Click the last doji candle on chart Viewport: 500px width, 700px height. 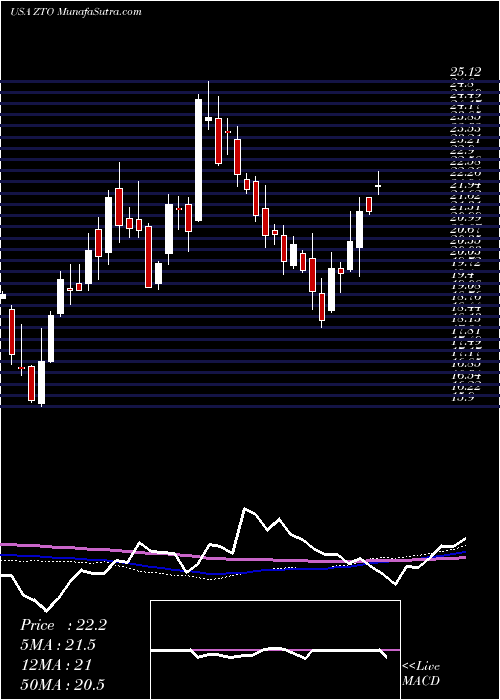(x=378, y=185)
